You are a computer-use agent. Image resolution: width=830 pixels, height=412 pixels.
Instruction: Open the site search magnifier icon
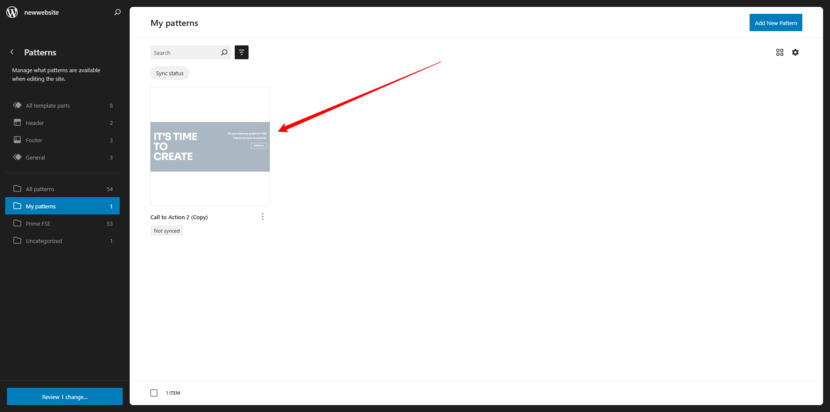(x=118, y=13)
